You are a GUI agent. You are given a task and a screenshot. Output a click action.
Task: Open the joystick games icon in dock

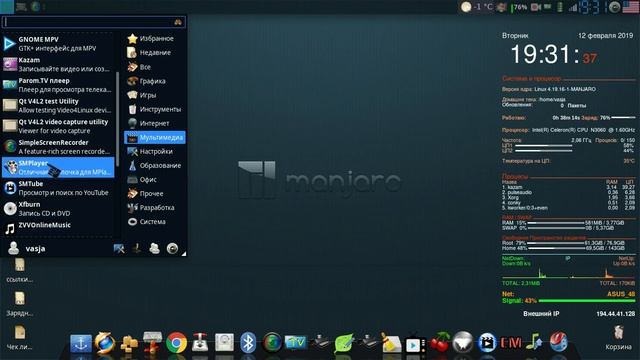(200, 343)
